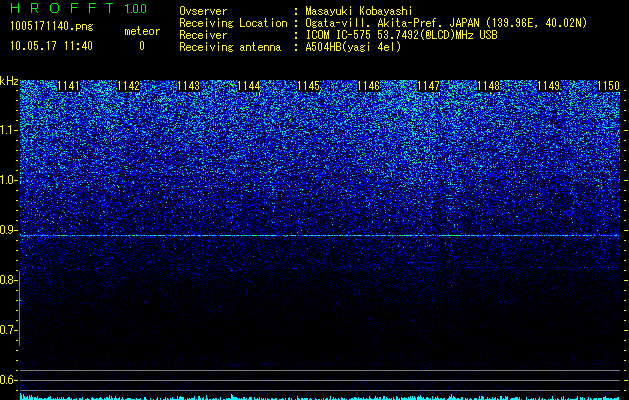The width and height of the screenshot is (629, 400).
Task: Click the 1.1 kHz axis label
Action: point(8,130)
